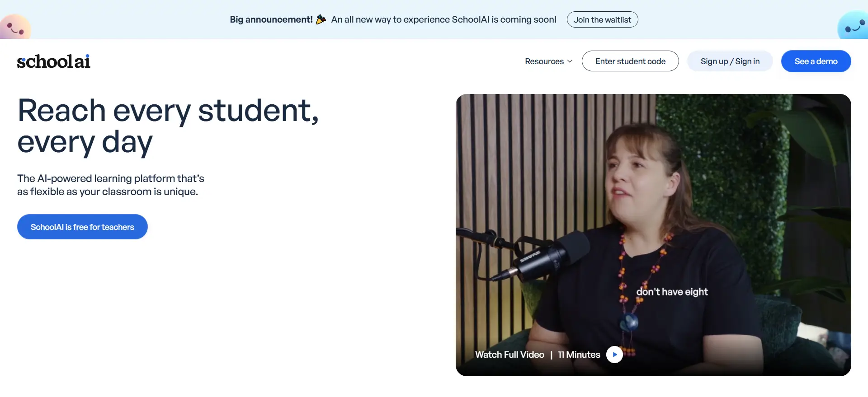Click the 11 Minutes duration text

point(579,355)
